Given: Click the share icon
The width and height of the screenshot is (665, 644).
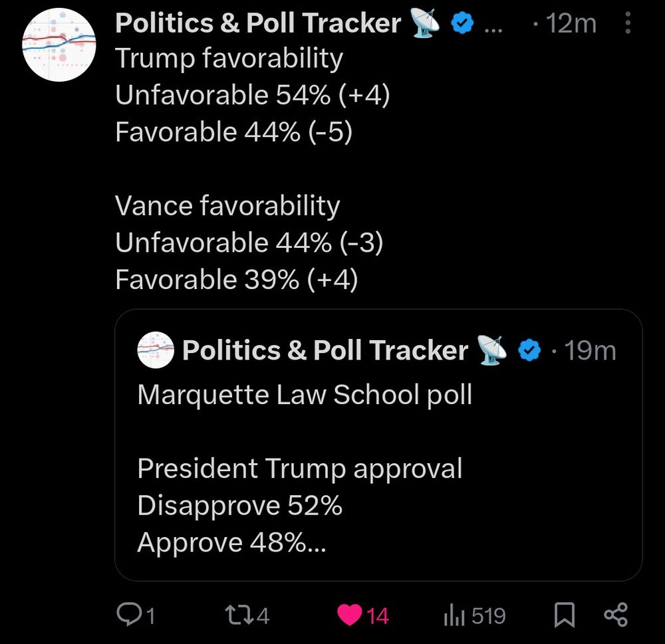Looking at the screenshot, I should click(615, 615).
